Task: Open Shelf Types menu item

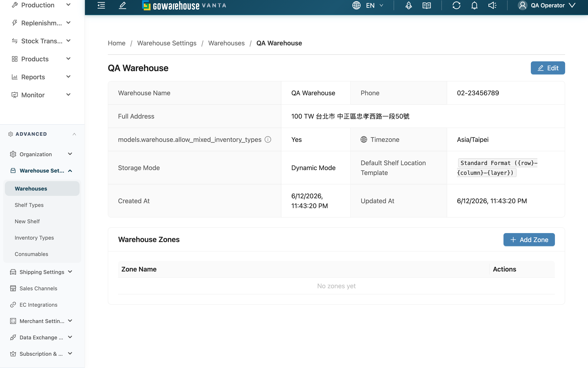Action: click(42, 205)
